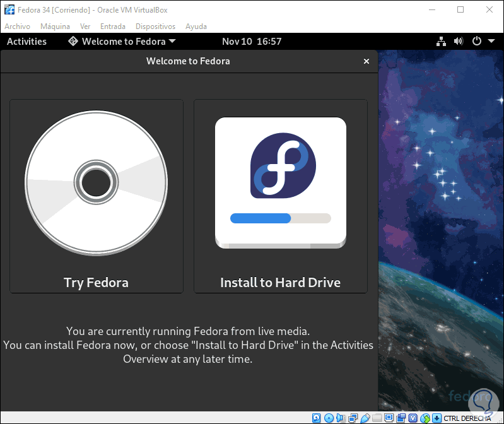Expand the Welcome to Fedora app menu
The image size is (504, 424).
click(122, 42)
